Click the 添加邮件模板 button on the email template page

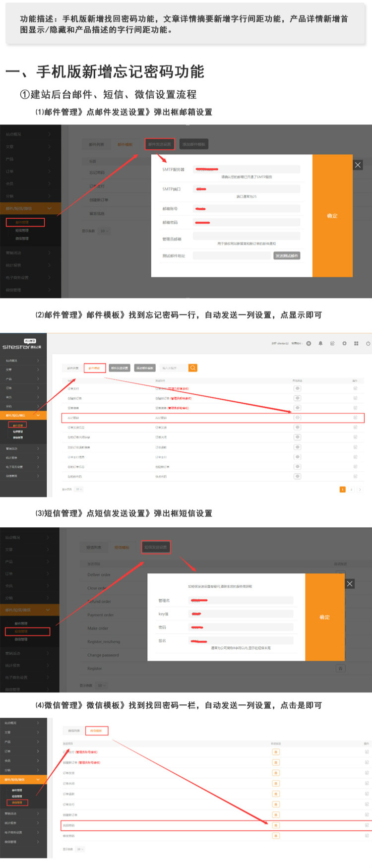click(x=145, y=368)
